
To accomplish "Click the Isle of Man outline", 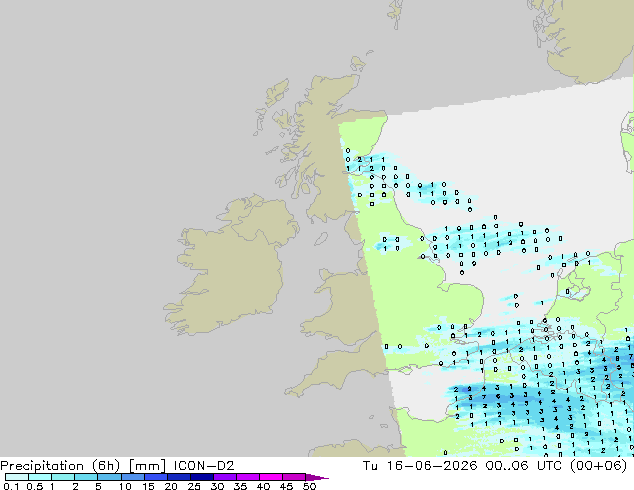I will tap(321, 239).
